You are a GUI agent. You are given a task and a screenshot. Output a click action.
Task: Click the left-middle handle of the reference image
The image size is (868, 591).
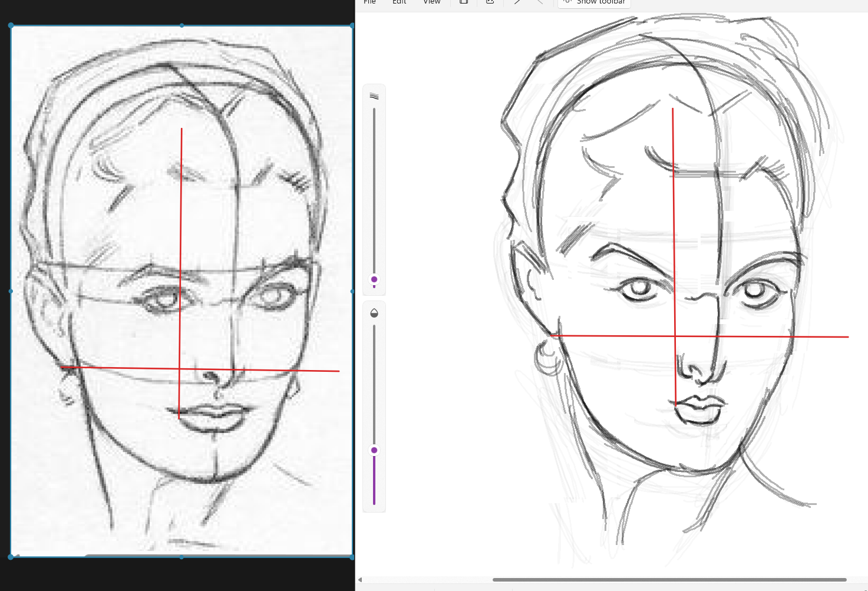[11, 291]
